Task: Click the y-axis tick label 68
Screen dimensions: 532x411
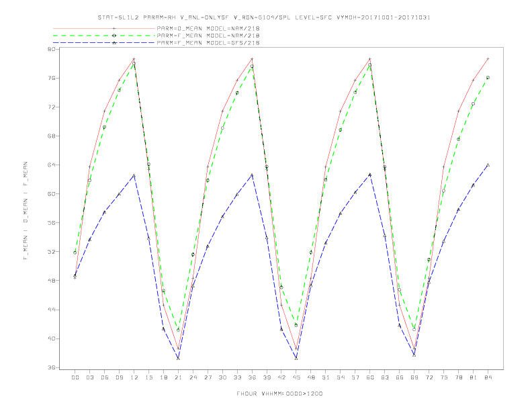Action: (52, 136)
